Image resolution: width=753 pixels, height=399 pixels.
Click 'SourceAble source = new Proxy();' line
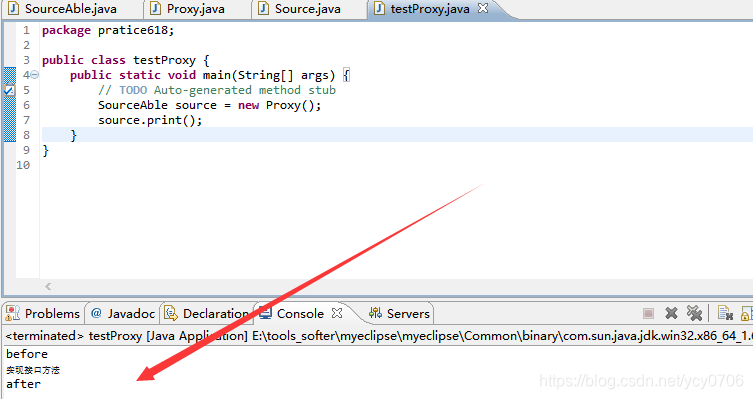click(x=209, y=105)
